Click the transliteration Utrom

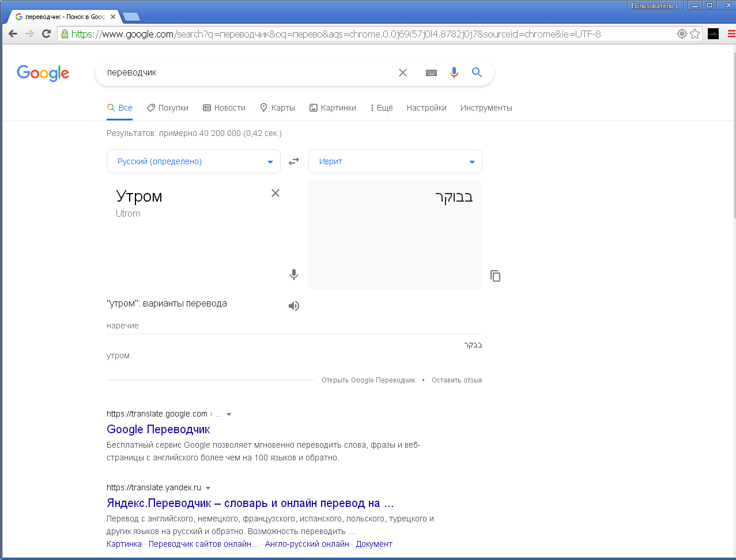pos(128,213)
